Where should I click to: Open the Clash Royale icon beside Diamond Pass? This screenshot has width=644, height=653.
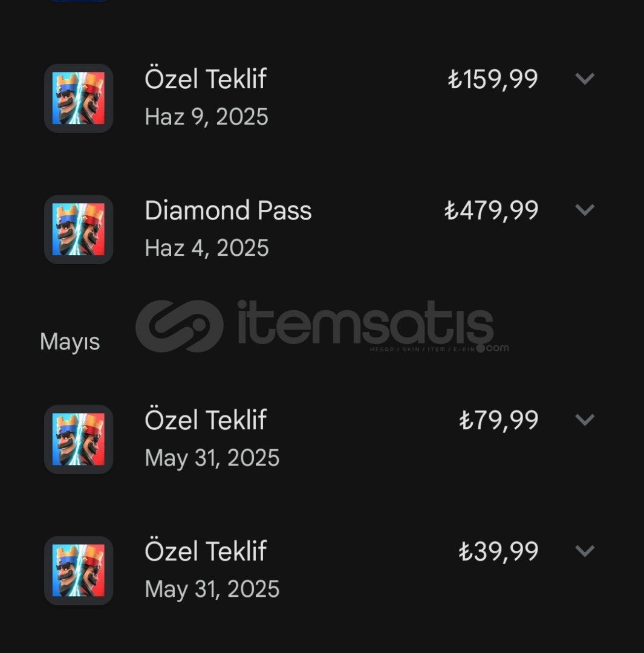79,230
